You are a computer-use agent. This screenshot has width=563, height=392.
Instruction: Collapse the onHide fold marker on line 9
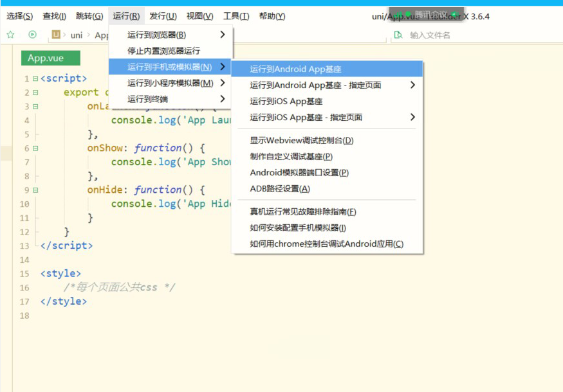35,190
